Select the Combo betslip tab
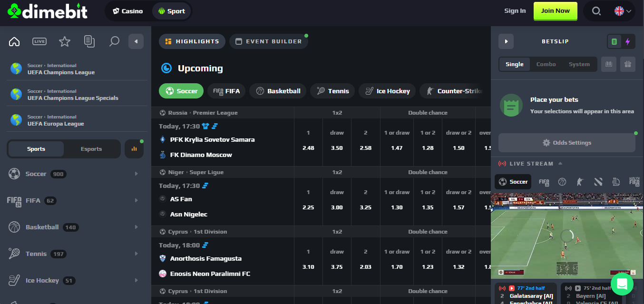Image resolution: width=644 pixels, height=304 pixels. (546, 64)
